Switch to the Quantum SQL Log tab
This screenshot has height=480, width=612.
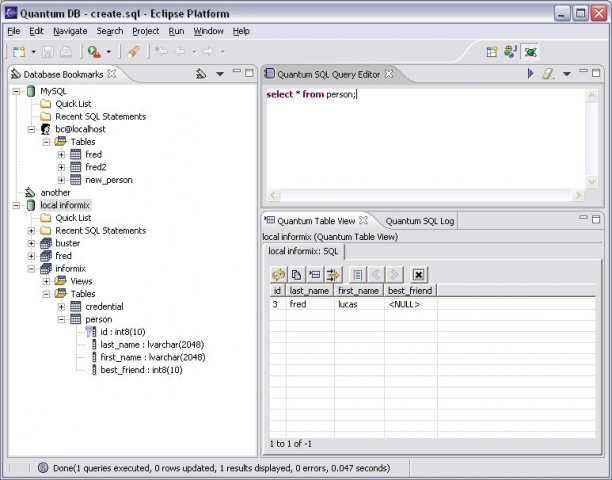[419, 220]
